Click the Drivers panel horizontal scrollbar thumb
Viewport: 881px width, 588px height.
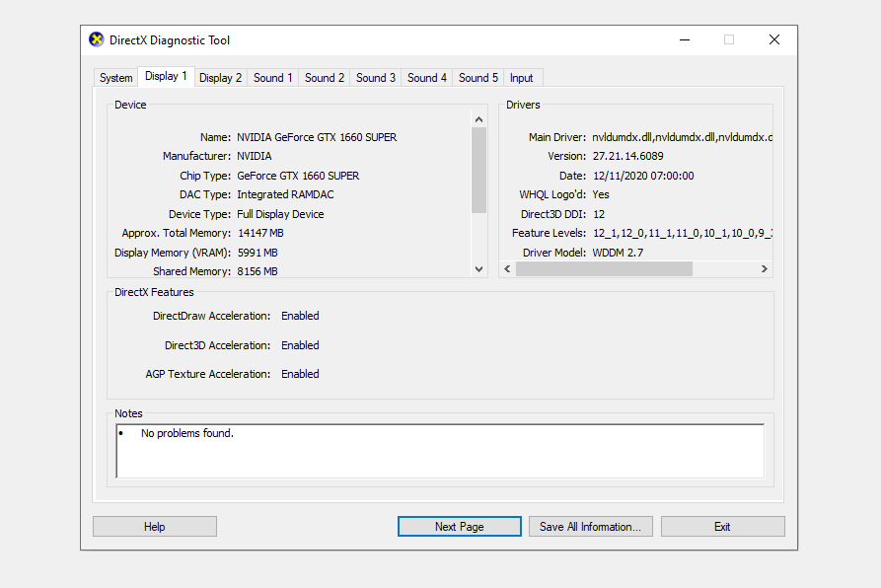(x=604, y=269)
